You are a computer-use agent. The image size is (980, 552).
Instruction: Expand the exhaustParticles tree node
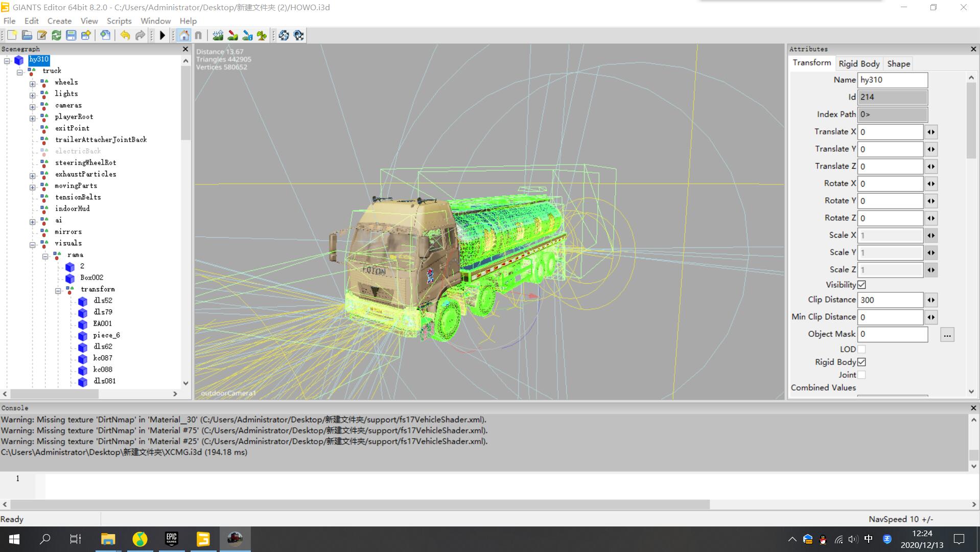pyautogui.click(x=33, y=175)
